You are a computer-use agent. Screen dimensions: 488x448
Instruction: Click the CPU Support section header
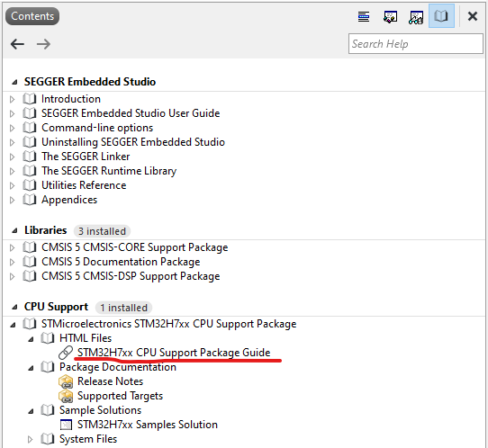click(57, 307)
